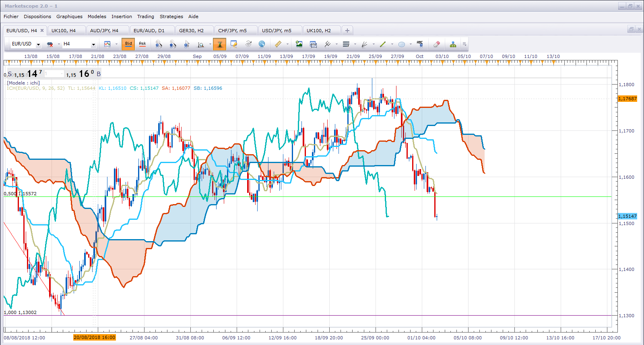644x345 pixels.
Task: Expand the vertical zoom dropdown arrow
Action: (x=210, y=44)
